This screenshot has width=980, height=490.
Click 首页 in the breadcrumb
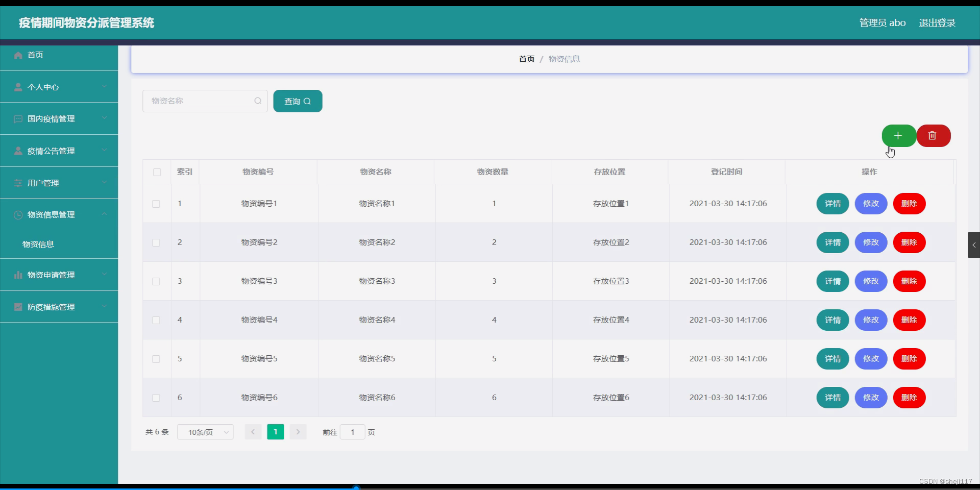(x=527, y=59)
